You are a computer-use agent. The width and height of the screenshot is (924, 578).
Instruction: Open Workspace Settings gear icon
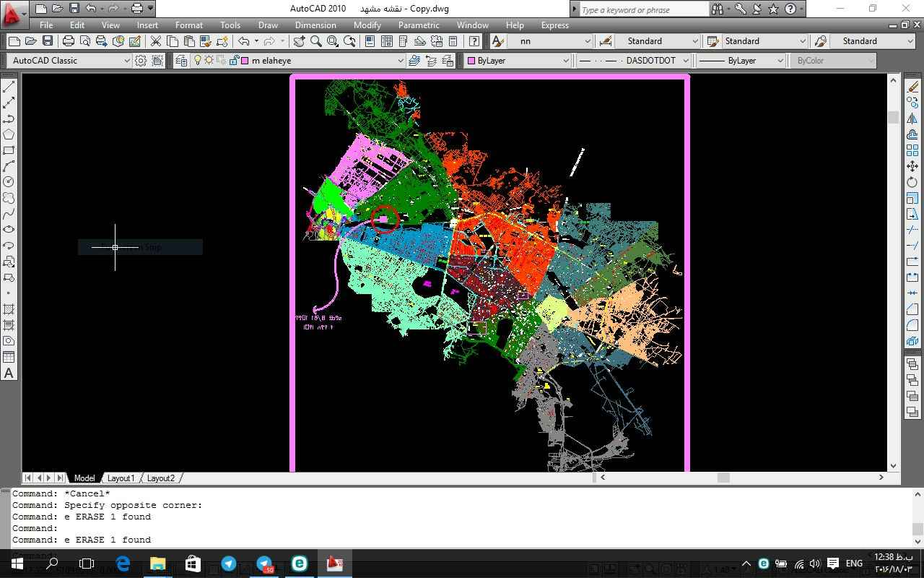pos(141,61)
